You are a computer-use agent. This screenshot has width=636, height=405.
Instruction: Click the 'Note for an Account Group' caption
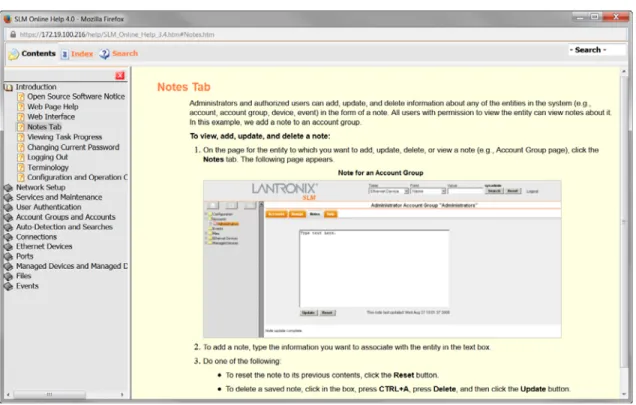click(380, 173)
